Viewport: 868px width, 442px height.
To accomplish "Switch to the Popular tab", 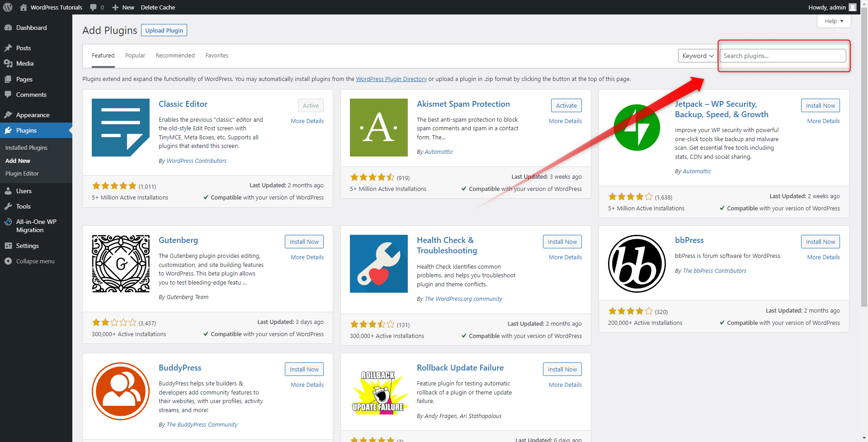I will (x=135, y=56).
